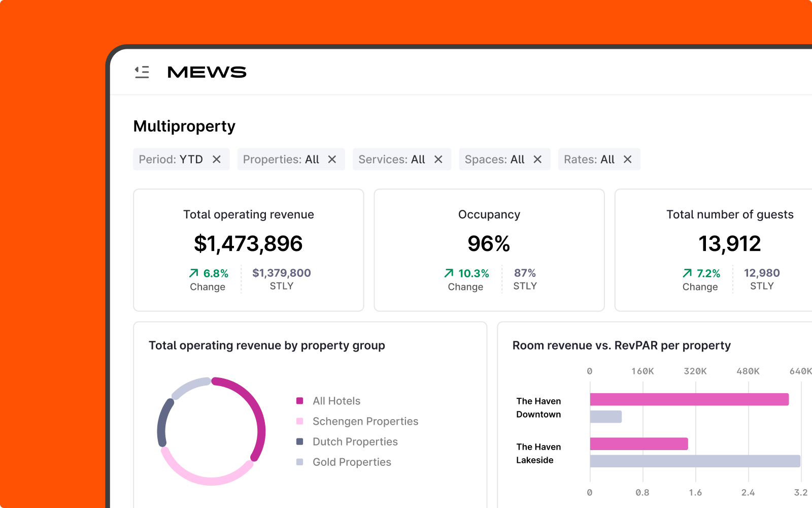Open the Total operating revenue card
812x508 pixels.
248,250
